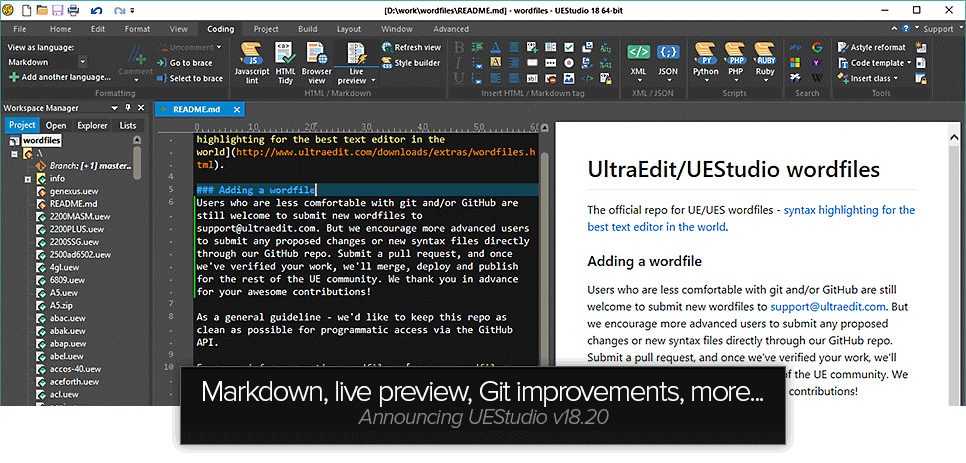This screenshot has width=966, height=463.
Task: Open the JSON dropdown arrow
Action: [x=668, y=80]
